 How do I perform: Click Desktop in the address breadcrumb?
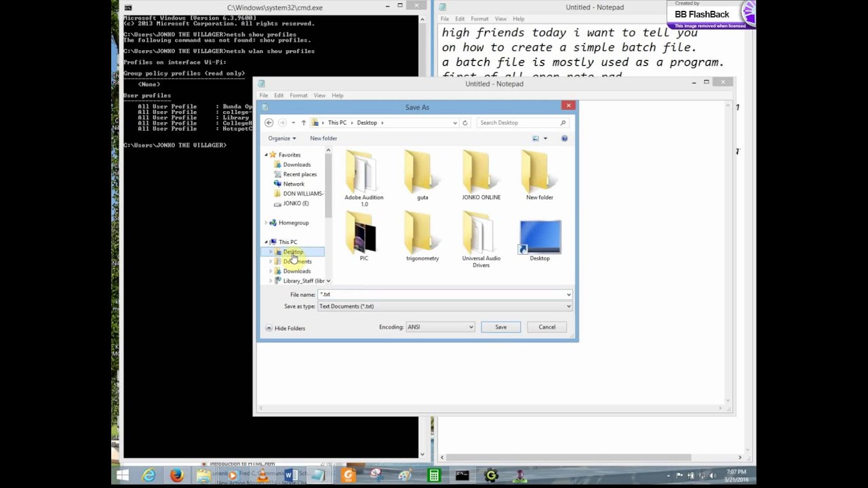367,123
